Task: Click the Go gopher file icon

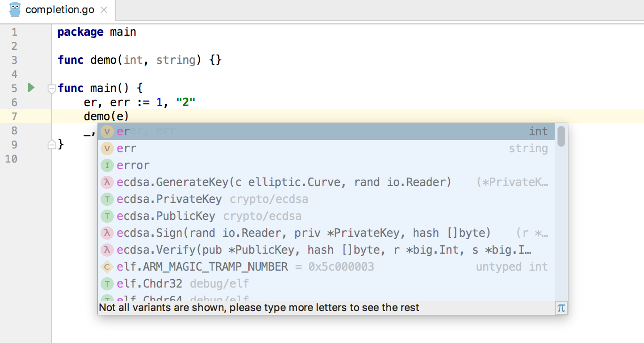Action: [x=15, y=10]
